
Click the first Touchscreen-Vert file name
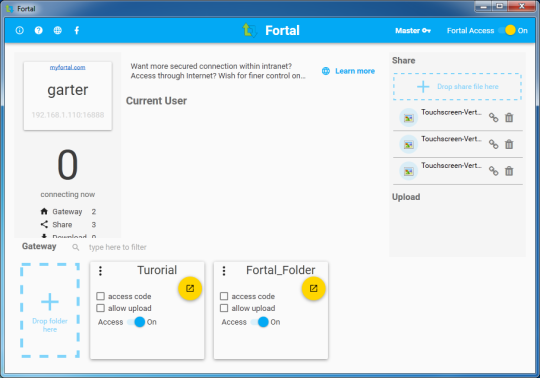tap(451, 112)
